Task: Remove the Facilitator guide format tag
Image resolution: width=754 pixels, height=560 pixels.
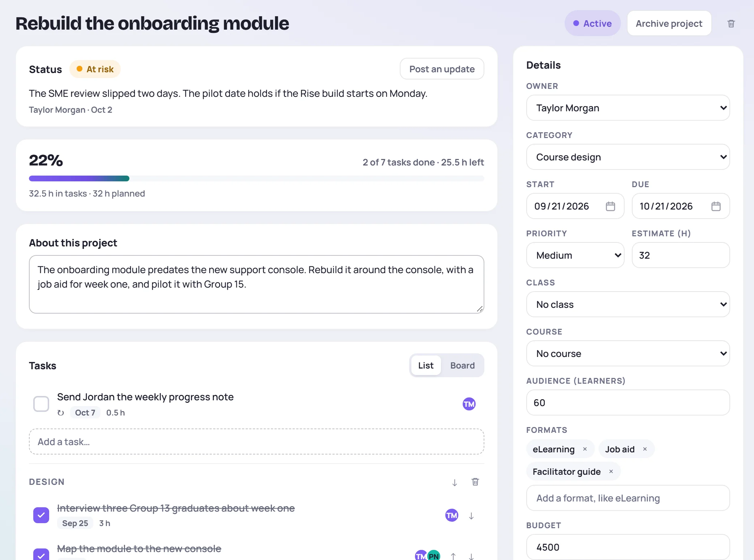Action: (x=611, y=471)
